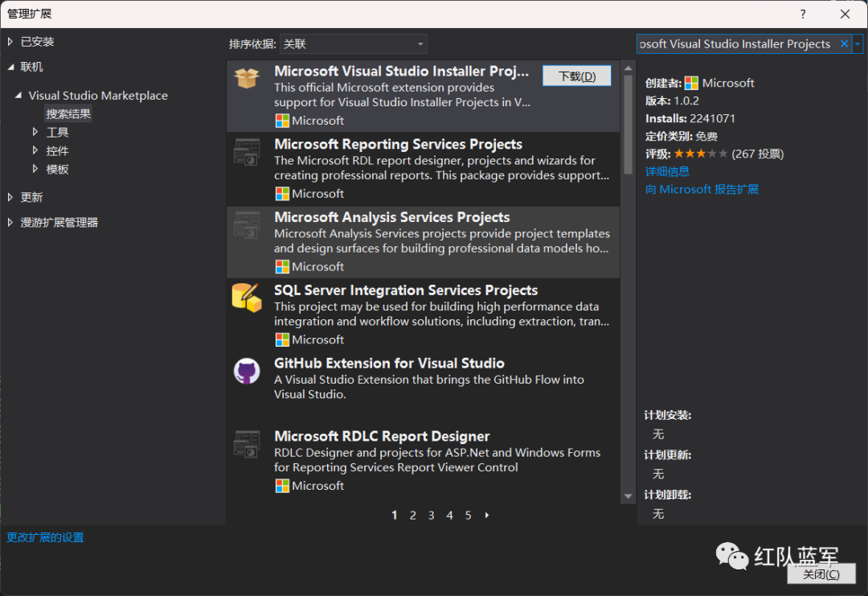Click Microsoft logo under Analysis Services entry
Image resolution: width=868 pixels, height=596 pixels.
(282, 267)
